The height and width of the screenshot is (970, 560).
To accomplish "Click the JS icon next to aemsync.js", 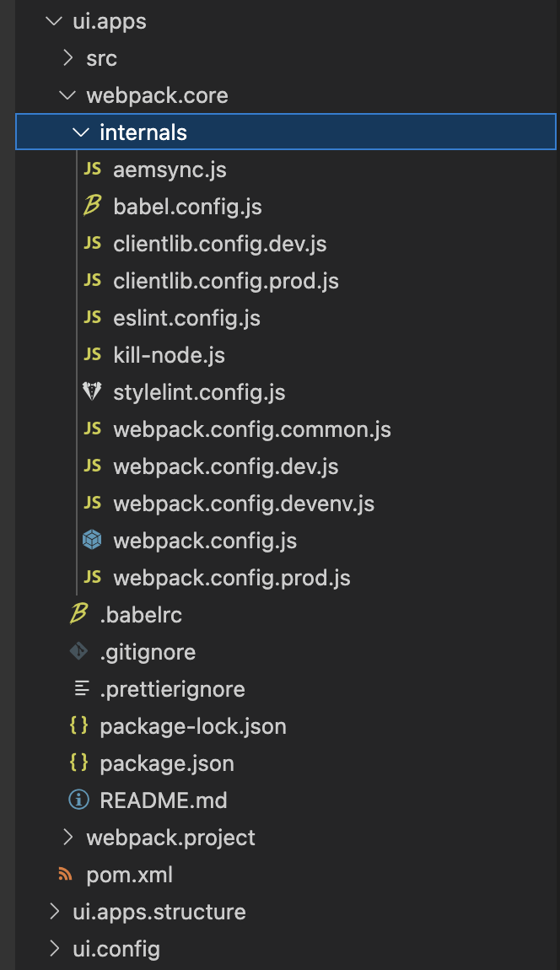I will click(92, 169).
